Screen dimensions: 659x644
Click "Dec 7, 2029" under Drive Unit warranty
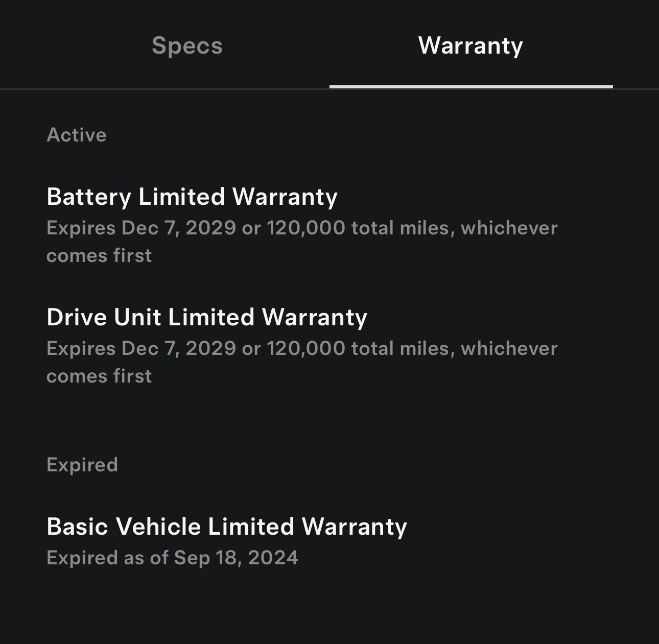(179, 348)
